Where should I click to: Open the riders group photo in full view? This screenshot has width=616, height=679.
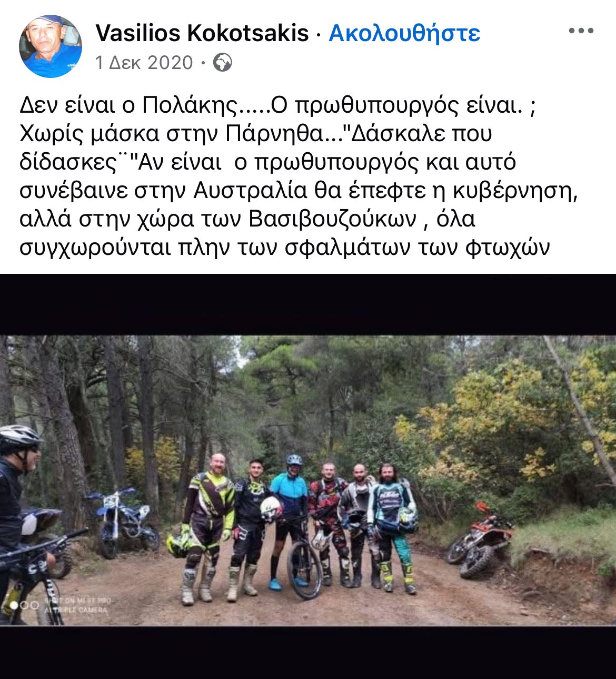click(x=308, y=480)
